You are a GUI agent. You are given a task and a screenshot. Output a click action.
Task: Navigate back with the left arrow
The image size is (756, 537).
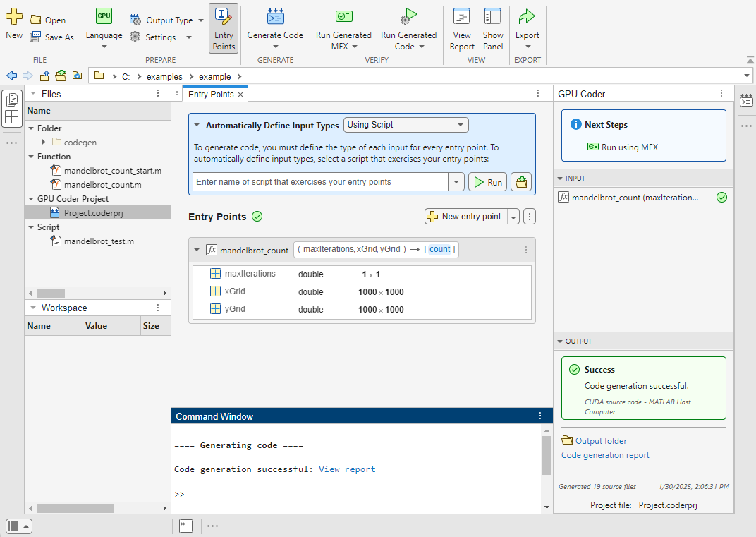[x=11, y=76]
